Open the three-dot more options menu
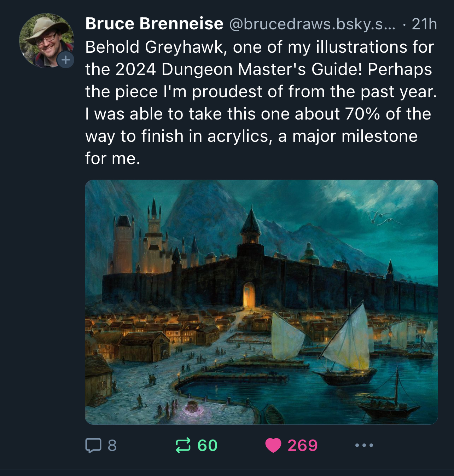Image resolution: width=454 pixels, height=476 pixels. click(x=364, y=445)
